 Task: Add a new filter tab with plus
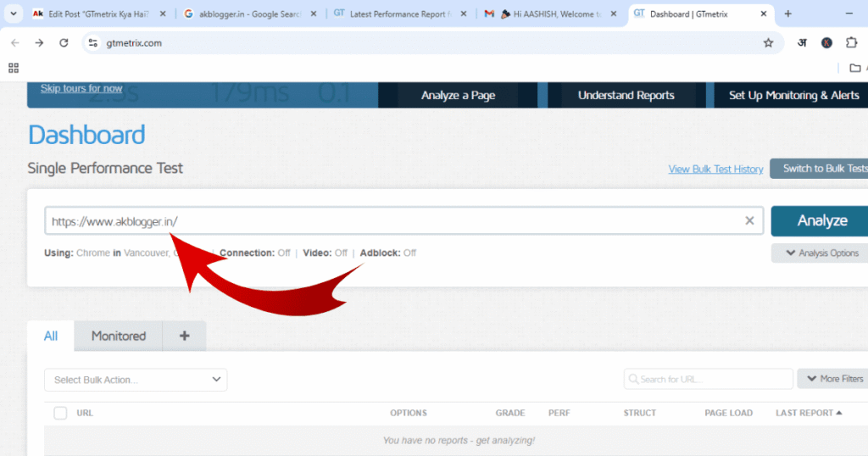point(184,336)
